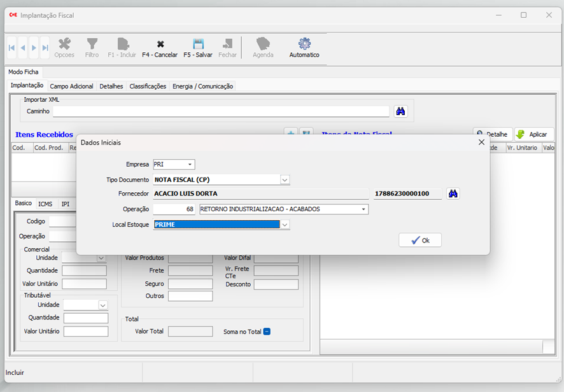Close the Dados Iniciais dialog
564x392 pixels.
pyautogui.click(x=481, y=143)
